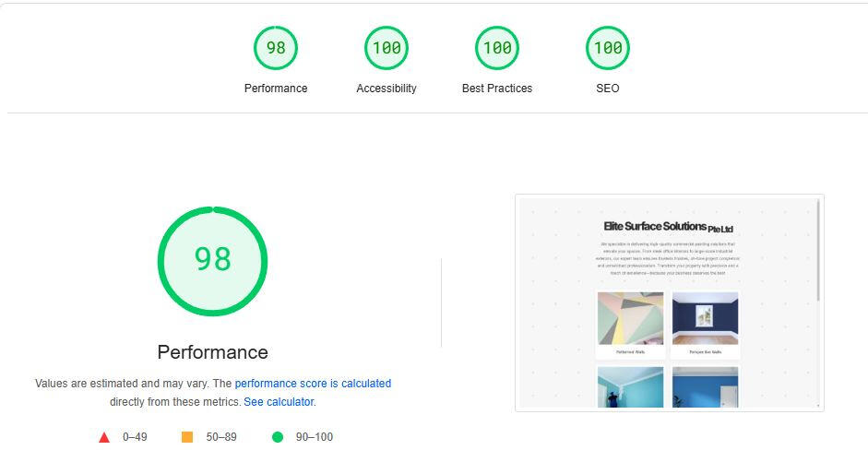This screenshot has width=868, height=462.
Task: Click the green circle 90–100 legend icon
Action: pyautogui.click(x=278, y=437)
